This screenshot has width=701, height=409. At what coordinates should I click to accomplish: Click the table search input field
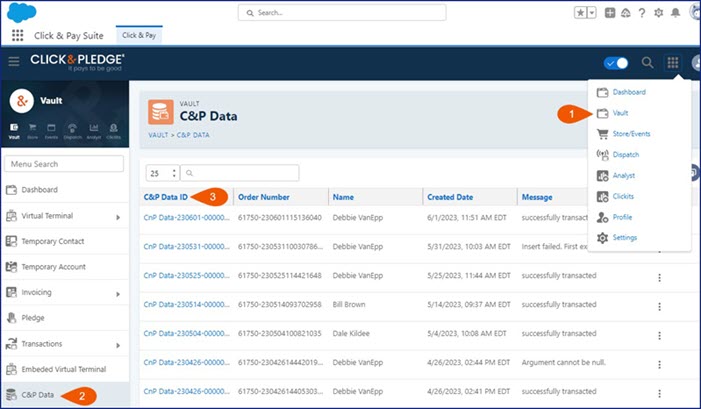point(240,173)
